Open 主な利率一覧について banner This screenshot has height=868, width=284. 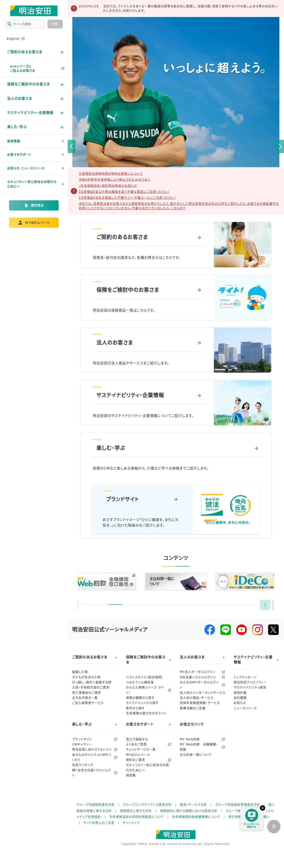pos(176,582)
